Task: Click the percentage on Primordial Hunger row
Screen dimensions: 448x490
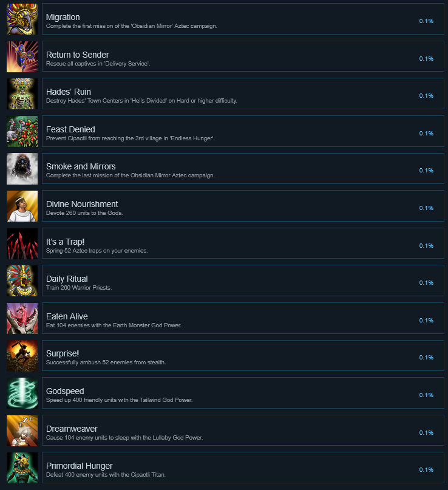Action: tap(426, 470)
